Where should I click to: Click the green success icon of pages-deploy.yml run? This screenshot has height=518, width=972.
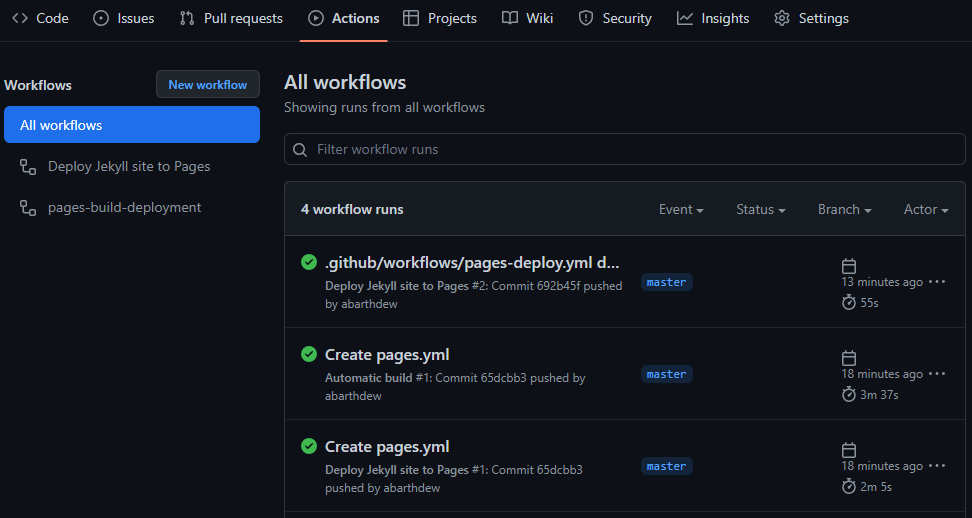pyautogui.click(x=309, y=262)
